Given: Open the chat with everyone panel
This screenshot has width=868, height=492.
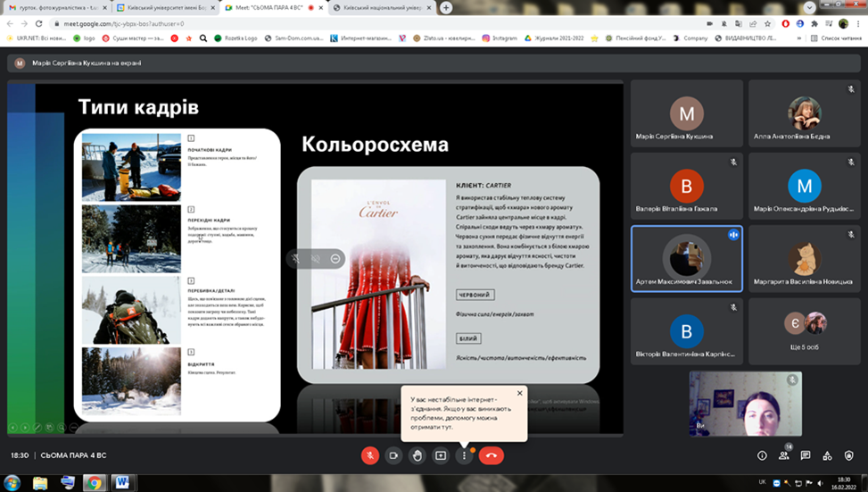Looking at the screenshot, I should click(806, 455).
